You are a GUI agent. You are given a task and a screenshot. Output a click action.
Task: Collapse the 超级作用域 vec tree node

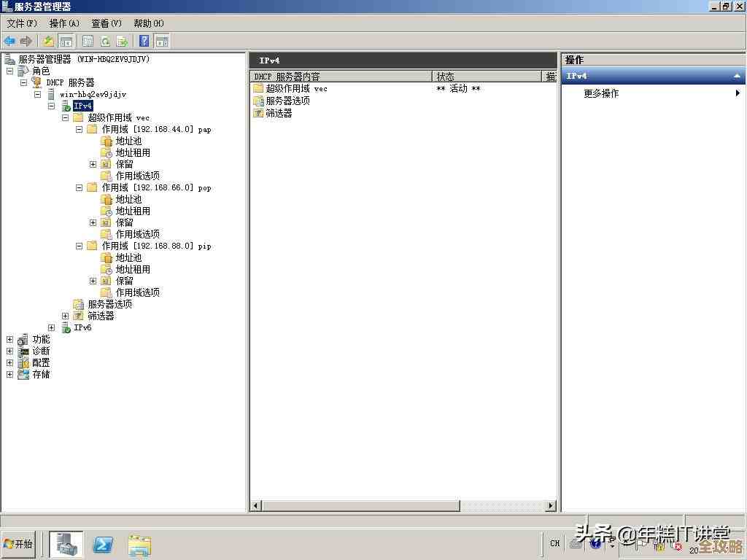[x=66, y=117]
